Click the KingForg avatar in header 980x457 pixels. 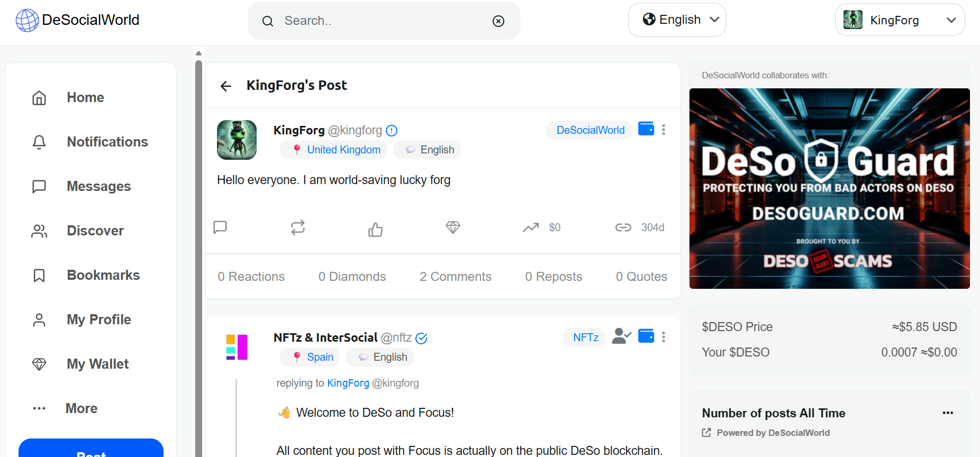click(853, 20)
